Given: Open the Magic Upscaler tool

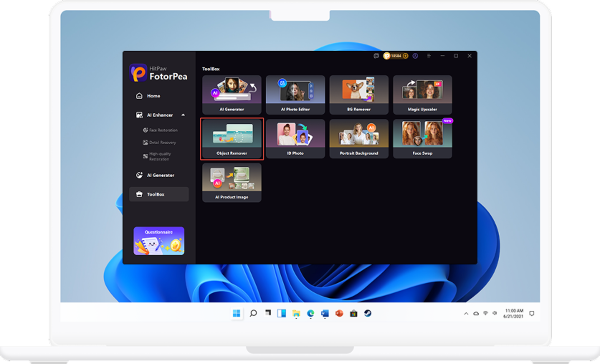Looking at the screenshot, I should (422, 95).
